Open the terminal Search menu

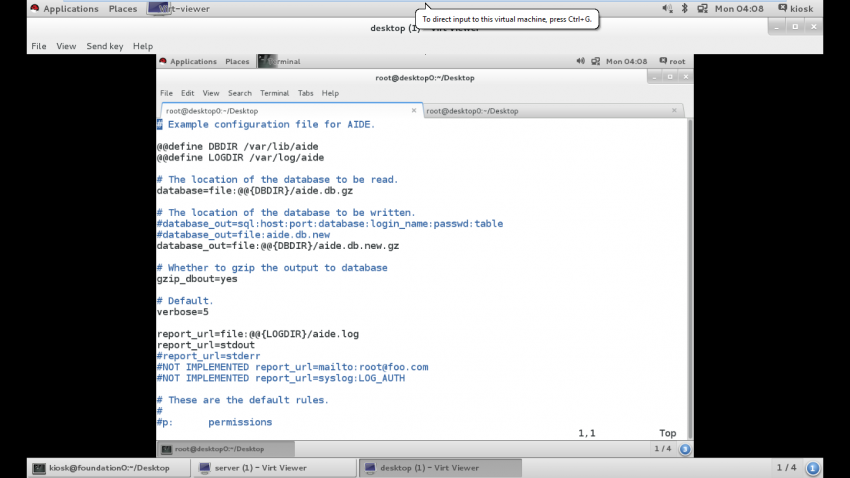[x=239, y=93]
